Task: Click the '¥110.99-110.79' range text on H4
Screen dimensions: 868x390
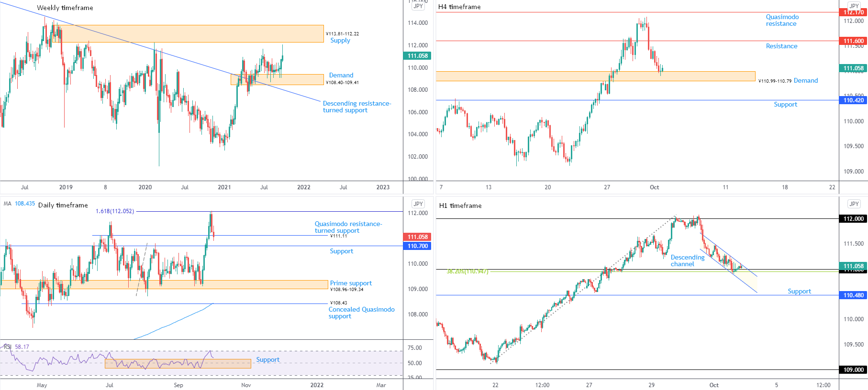Action: pos(775,81)
